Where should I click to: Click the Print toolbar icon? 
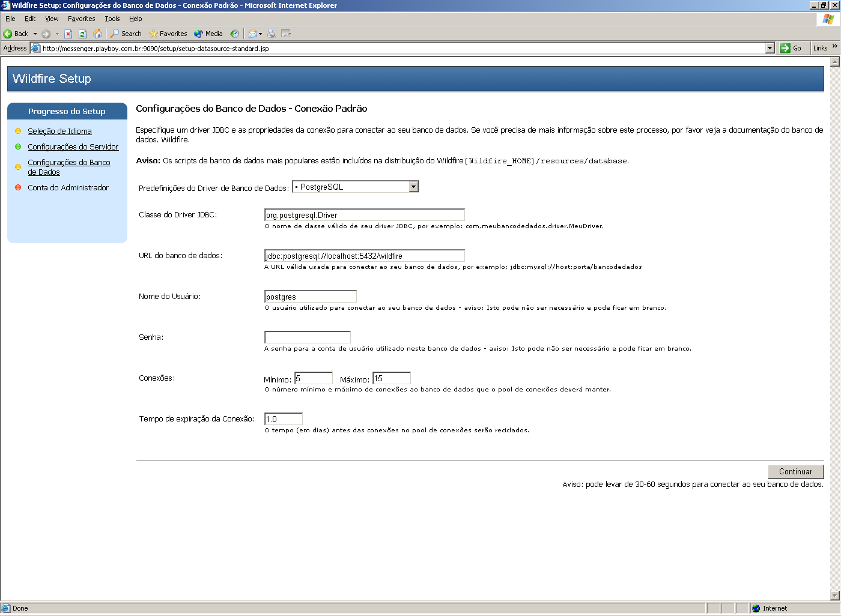click(x=271, y=34)
